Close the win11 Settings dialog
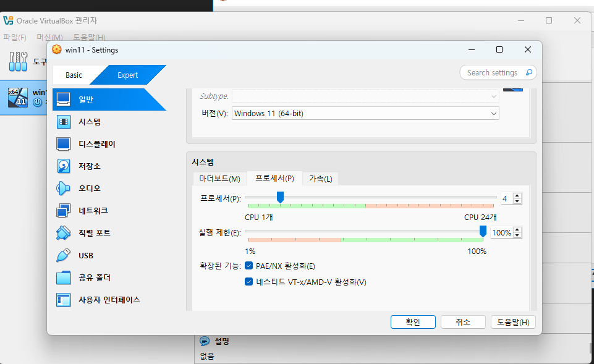Image resolution: width=594 pixels, height=364 pixels. [528, 49]
